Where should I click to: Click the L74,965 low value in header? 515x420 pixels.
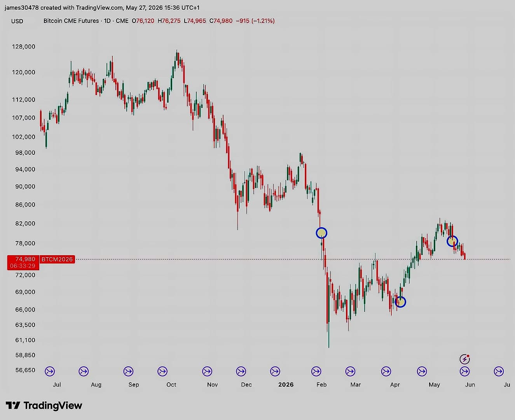pos(195,21)
